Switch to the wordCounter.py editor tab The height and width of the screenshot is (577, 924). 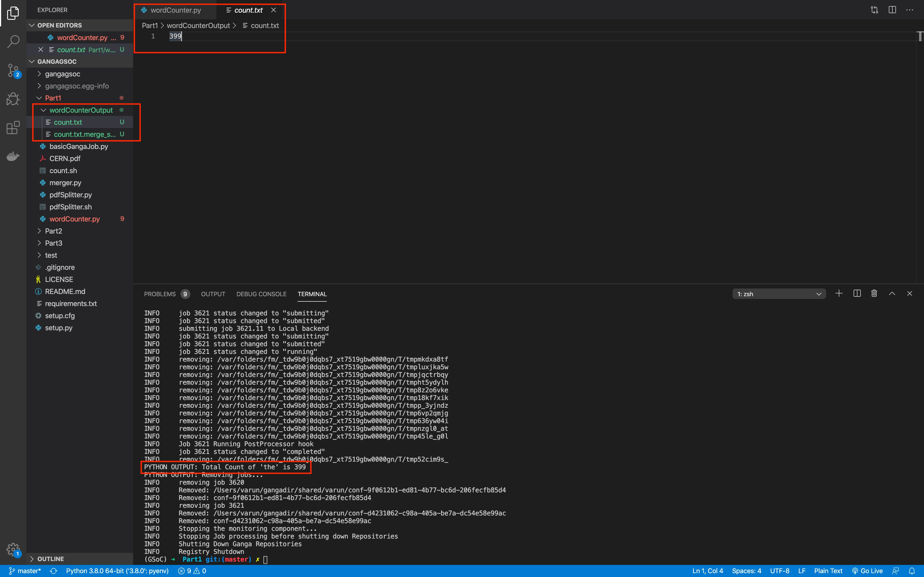[175, 10]
